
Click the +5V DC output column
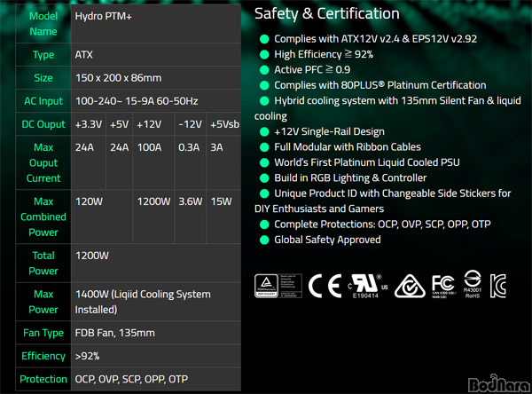pos(120,124)
